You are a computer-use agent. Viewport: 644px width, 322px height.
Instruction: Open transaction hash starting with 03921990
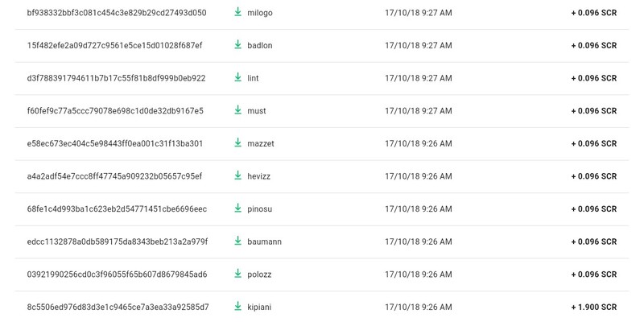pos(117,275)
